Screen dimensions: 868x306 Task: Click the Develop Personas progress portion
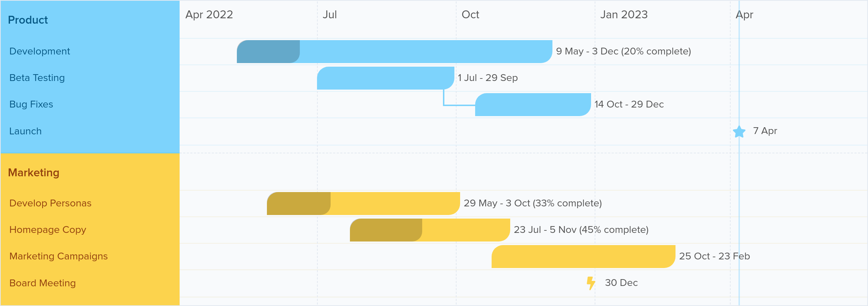299,204
